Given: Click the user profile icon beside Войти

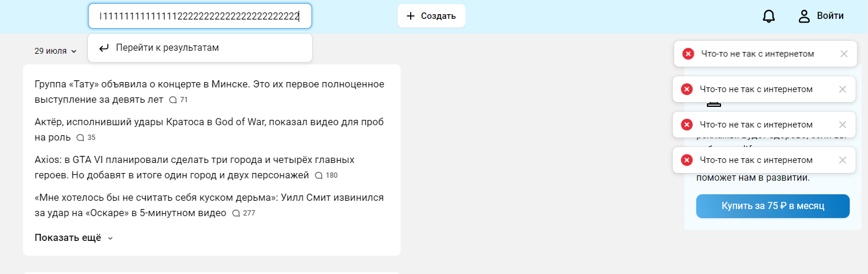Looking at the screenshot, I should (804, 17).
